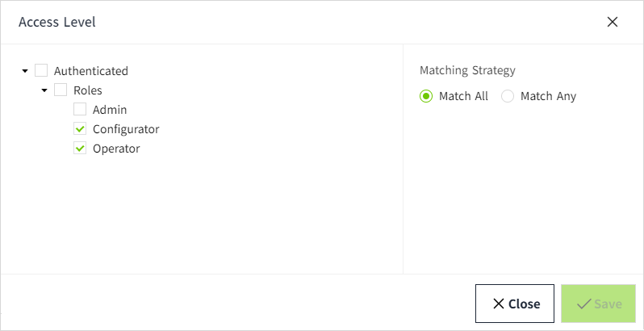Select the Match Any radio button

pyautogui.click(x=508, y=96)
